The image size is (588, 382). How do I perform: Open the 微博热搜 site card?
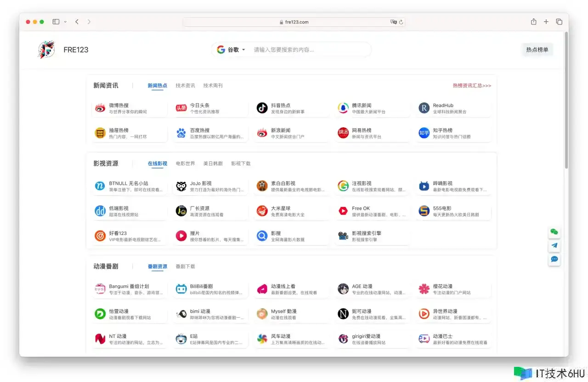tap(129, 108)
